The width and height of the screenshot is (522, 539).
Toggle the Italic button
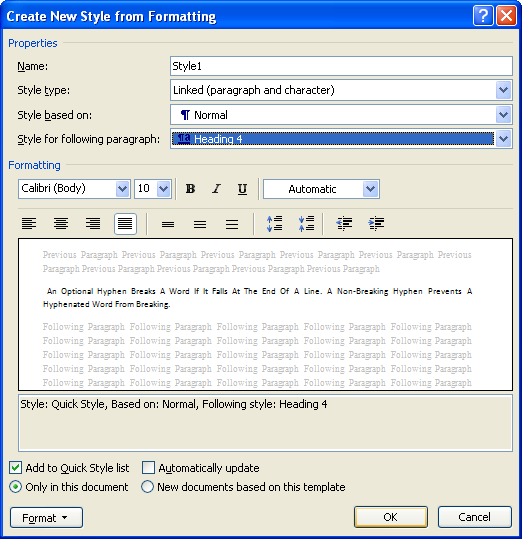tap(216, 189)
